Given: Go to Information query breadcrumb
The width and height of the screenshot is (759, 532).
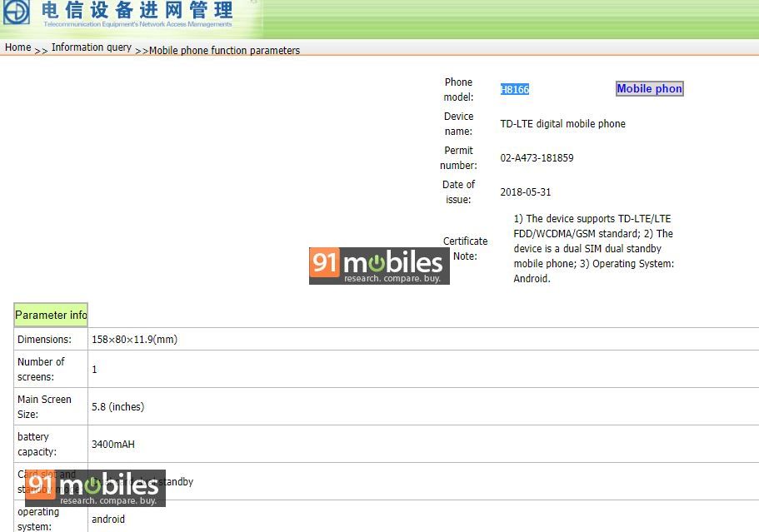Looking at the screenshot, I should point(92,47).
